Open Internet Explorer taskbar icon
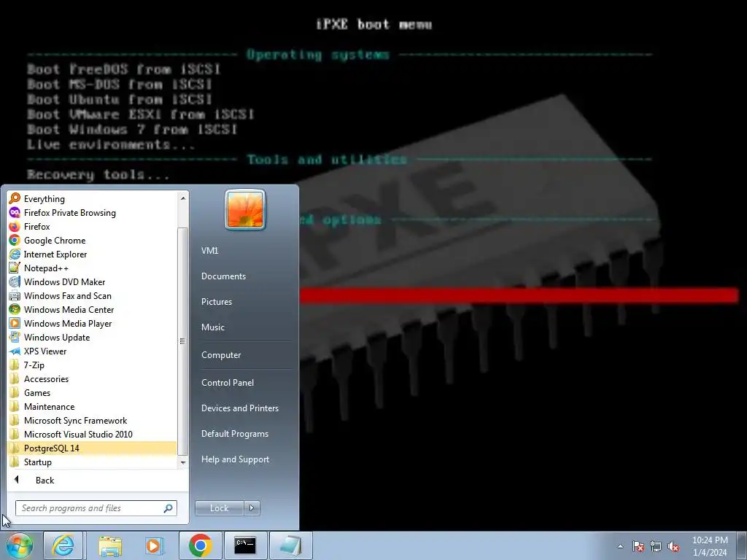The height and width of the screenshot is (560, 747). tap(63, 545)
